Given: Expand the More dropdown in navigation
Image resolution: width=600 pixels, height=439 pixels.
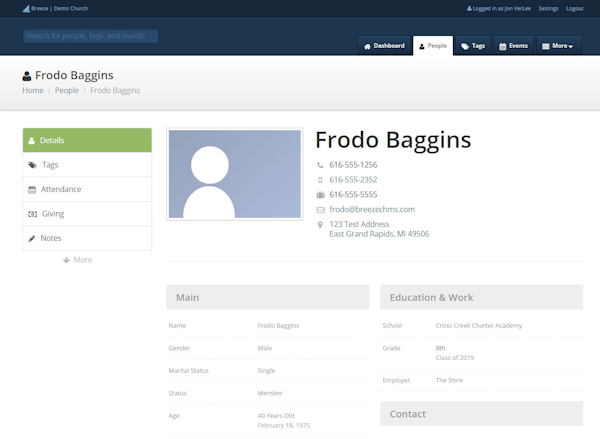Looking at the screenshot, I should click(x=559, y=46).
